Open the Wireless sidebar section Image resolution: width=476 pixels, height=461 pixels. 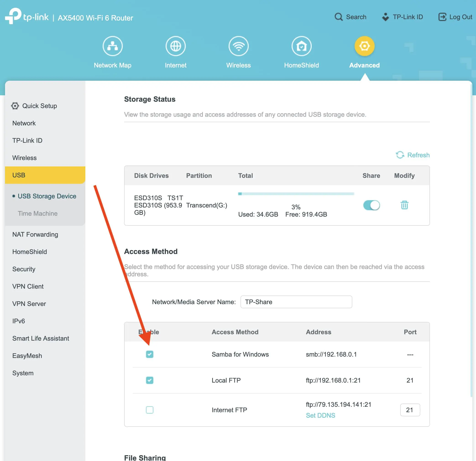coord(24,158)
